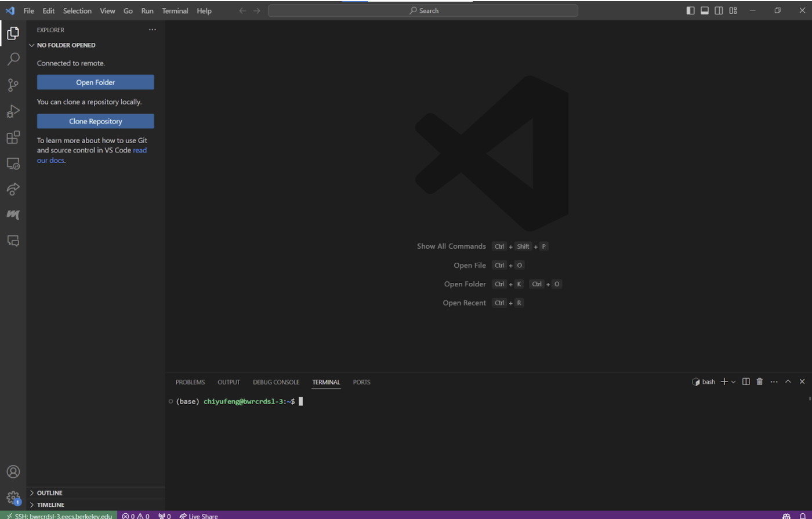Create a new terminal with plus icon
The image size is (812, 519).
[x=724, y=382]
